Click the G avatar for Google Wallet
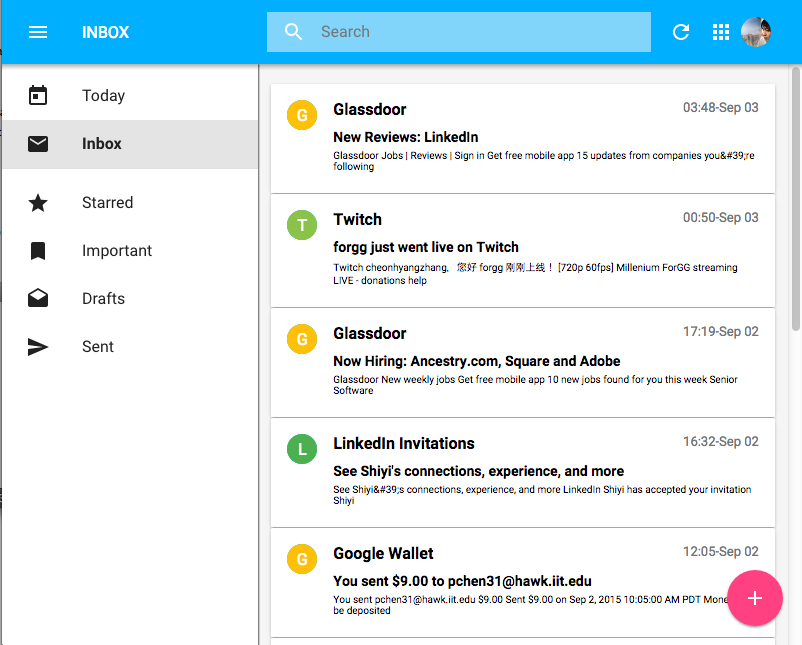This screenshot has height=645, width=802. [x=302, y=559]
